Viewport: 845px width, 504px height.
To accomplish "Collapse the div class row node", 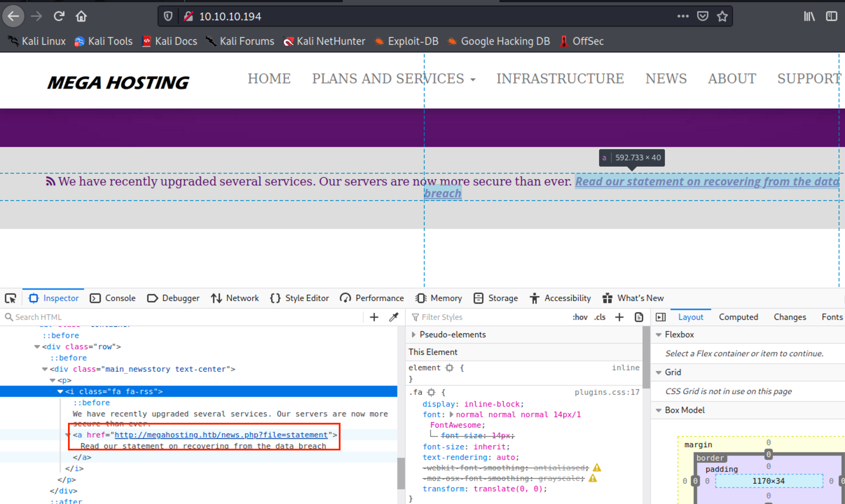I will (x=37, y=346).
